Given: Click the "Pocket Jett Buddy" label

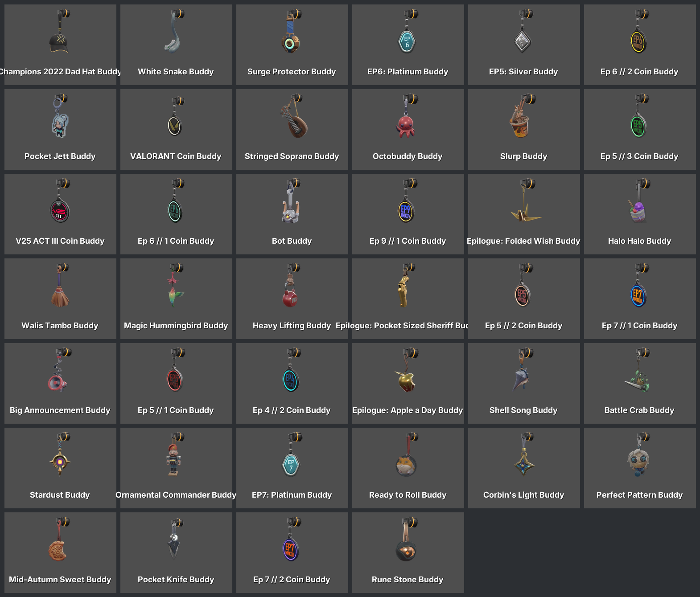Looking at the screenshot, I should coord(60,156).
